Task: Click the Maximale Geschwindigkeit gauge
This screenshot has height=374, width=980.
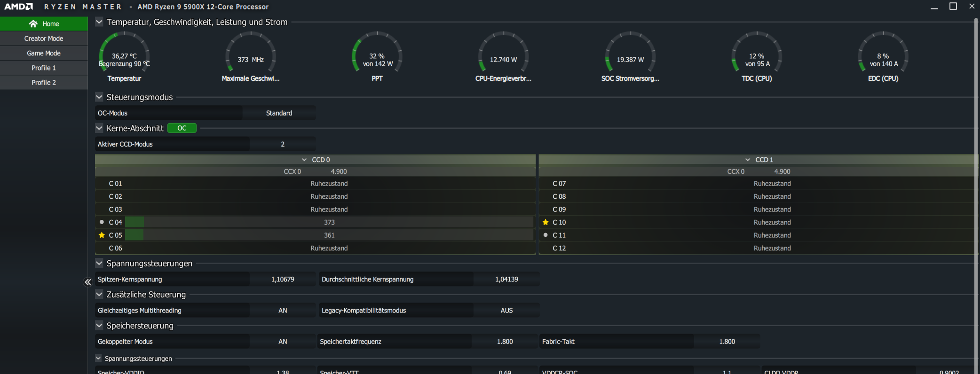Action: tap(251, 56)
